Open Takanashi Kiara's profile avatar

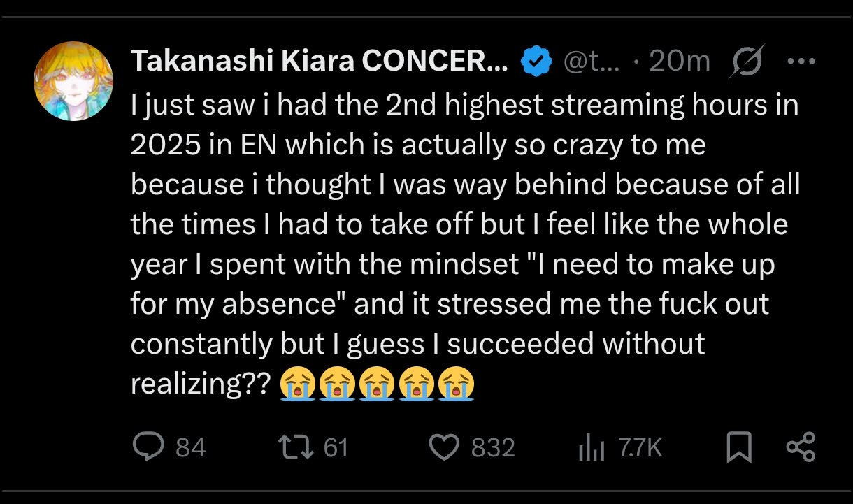tap(73, 82)
